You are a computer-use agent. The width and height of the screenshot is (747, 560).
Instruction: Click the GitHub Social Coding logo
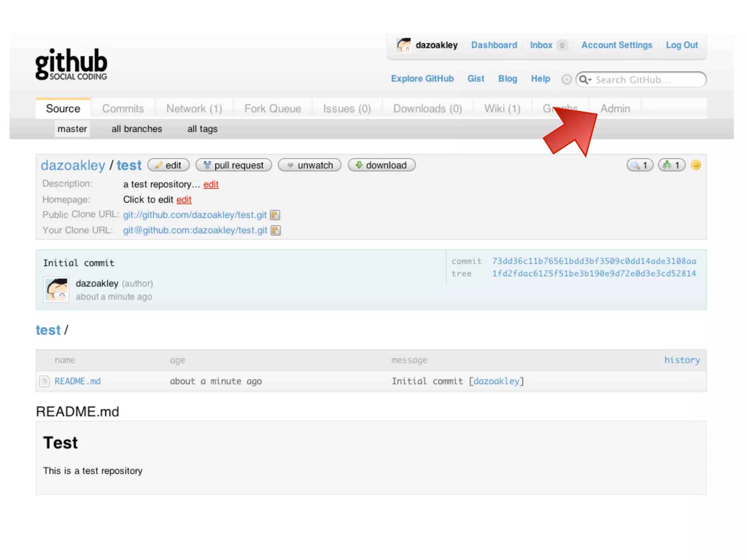[71, 64]
